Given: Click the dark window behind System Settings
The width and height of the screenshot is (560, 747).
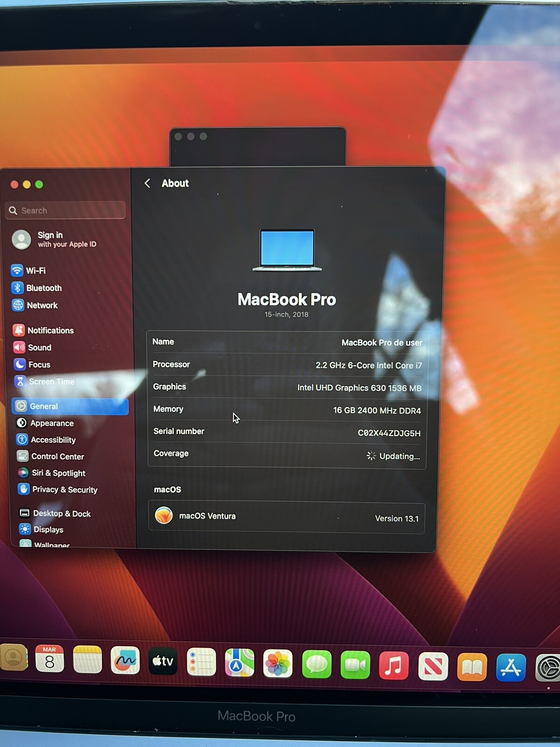Looking at the screenshot, I should click(258, 146).
